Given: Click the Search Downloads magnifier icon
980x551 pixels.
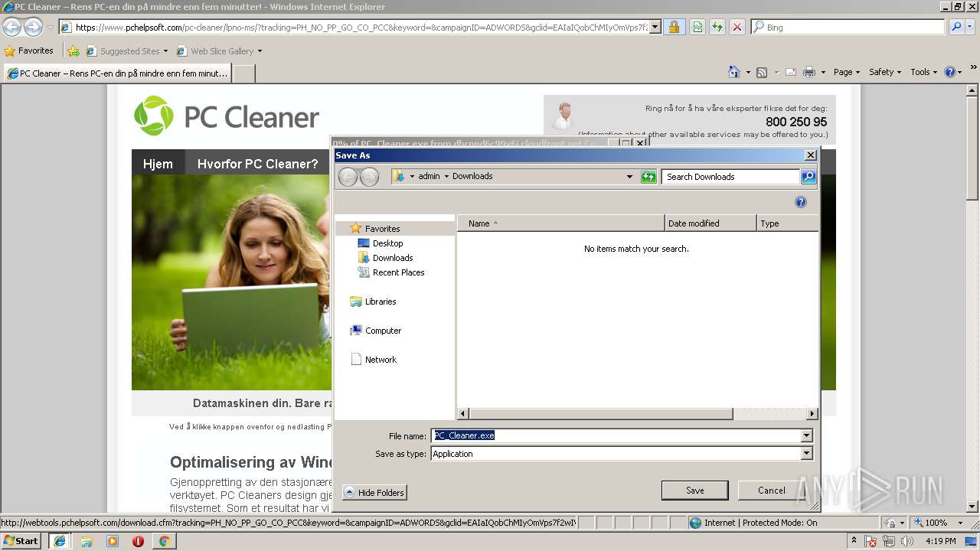Looking at the screenshot, I should 808,177.
